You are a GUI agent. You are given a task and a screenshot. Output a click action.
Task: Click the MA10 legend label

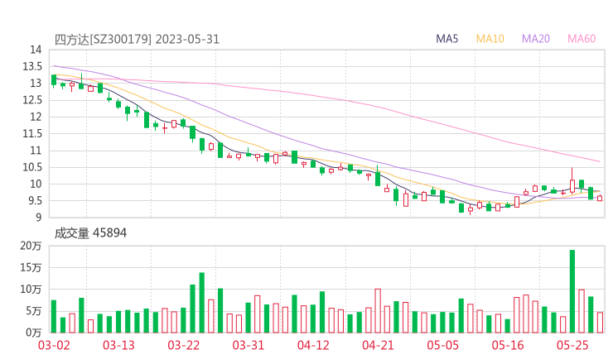tap(490, 39)
